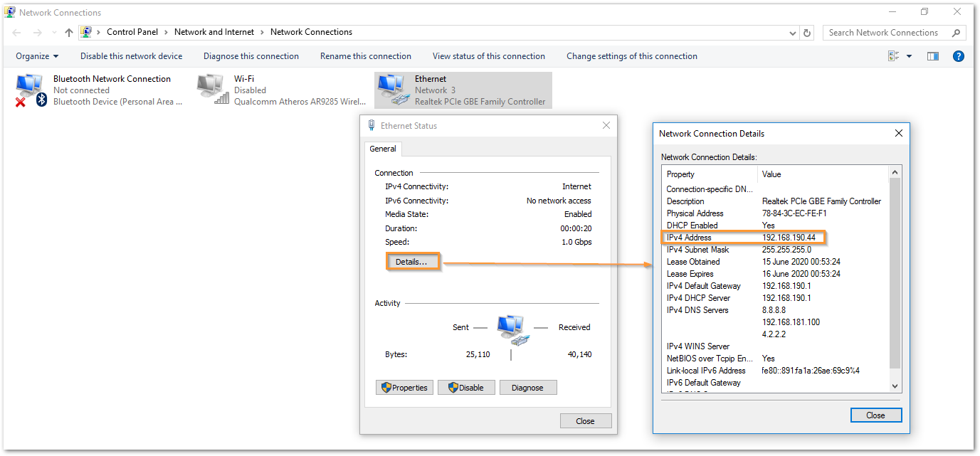Screen dimensions: 980x456
Task: Toggle the preview pane icon
Action: click(x=933, y=56)
